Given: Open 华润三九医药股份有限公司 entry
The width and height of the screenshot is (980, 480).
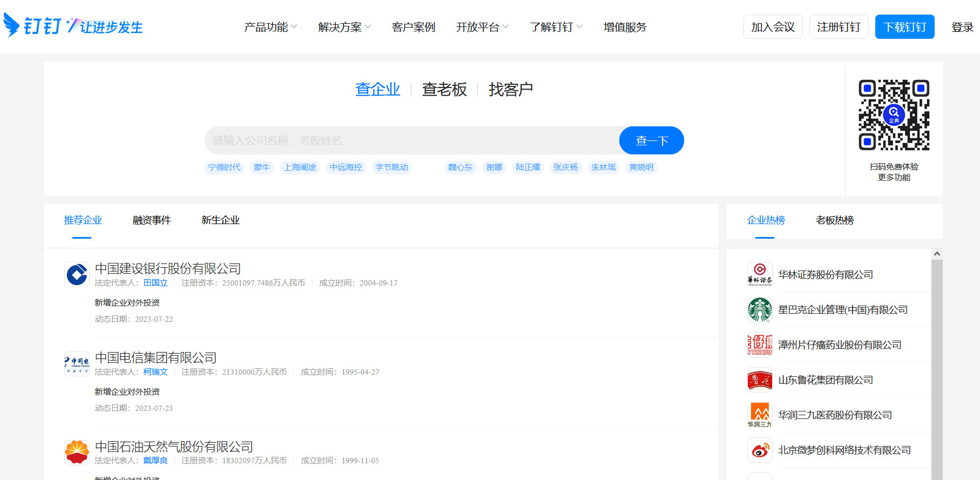Looking at the screenshot, I should coord(835,415).
